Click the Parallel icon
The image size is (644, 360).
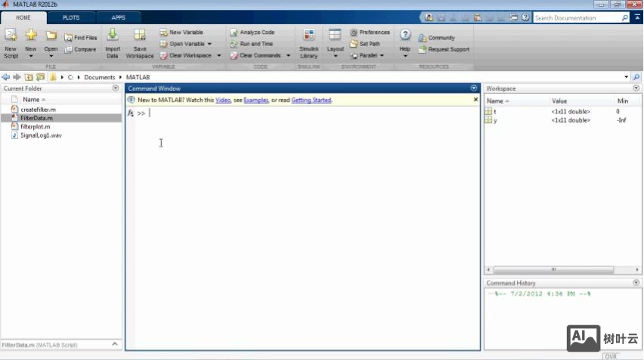(354, 55)
